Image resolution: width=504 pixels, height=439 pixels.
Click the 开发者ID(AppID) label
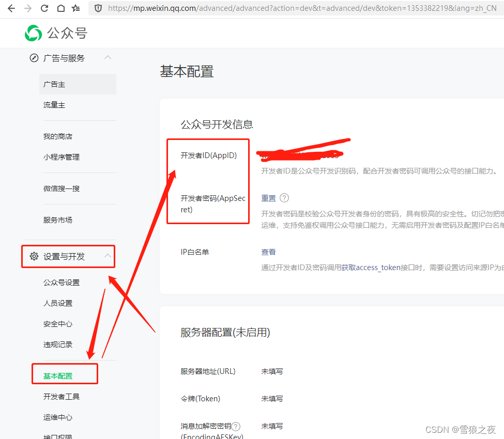[209, 155]
